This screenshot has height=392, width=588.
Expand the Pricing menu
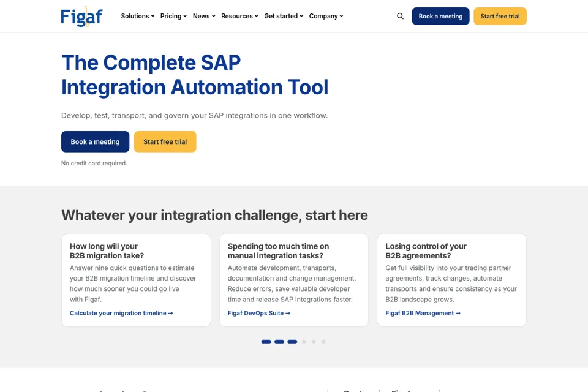173,16
